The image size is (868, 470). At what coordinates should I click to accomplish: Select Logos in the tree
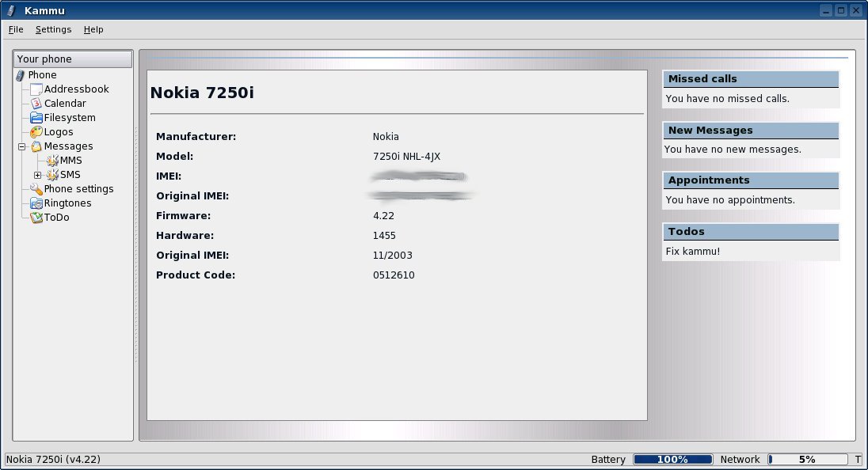pos(59,132)
